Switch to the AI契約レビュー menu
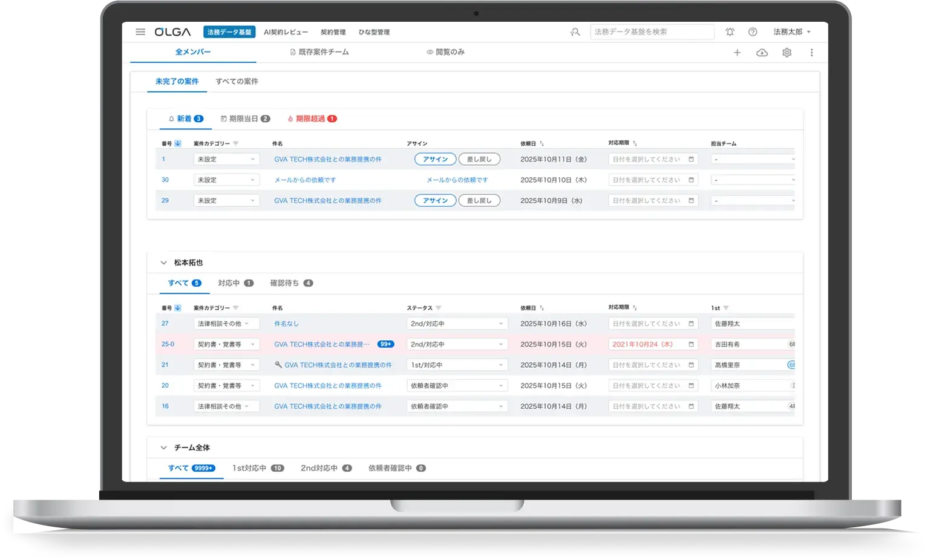This screenshot has width=939, height=560. (286, 32)
